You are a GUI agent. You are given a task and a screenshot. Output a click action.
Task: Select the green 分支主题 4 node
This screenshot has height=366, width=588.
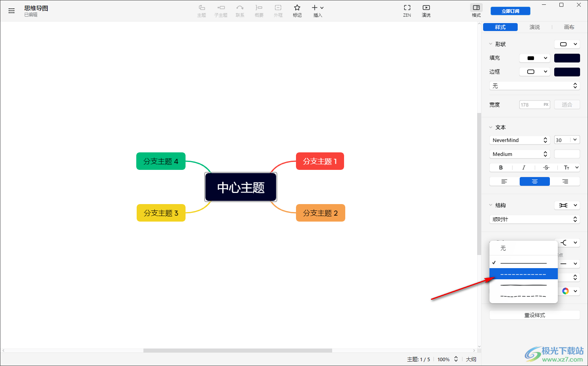[x=161, y=161]
